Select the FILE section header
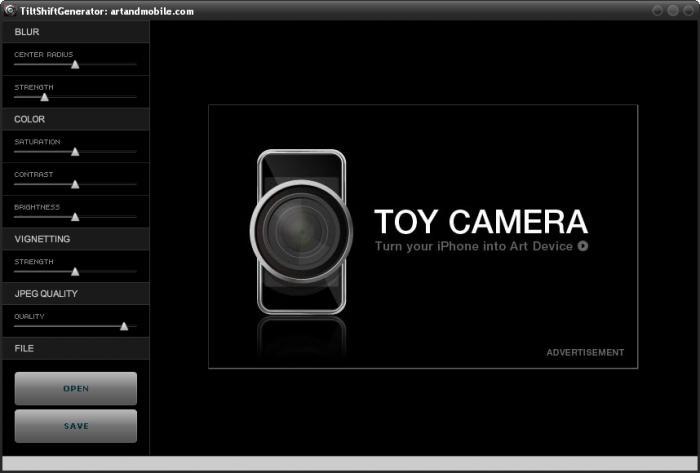700x473 pixels. click(x=76, y=348)
